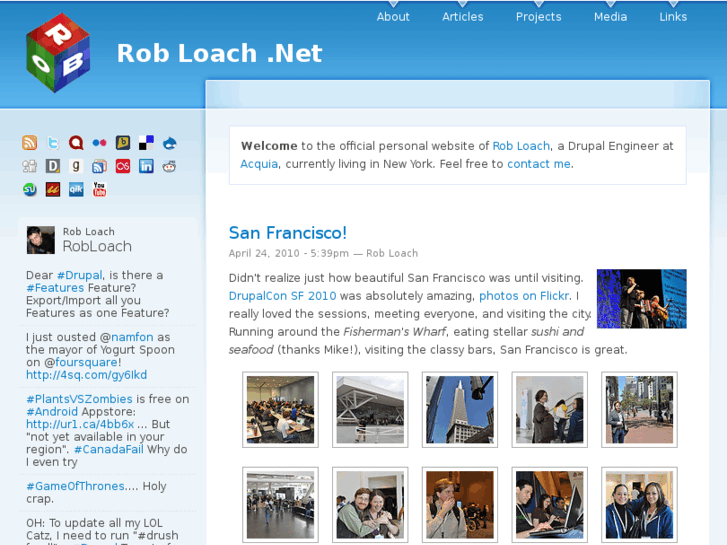This screenshot has height=545, width=727.
Task: Open the crowded exhibit hall thumbnail
Action: (x=280, y=505)
